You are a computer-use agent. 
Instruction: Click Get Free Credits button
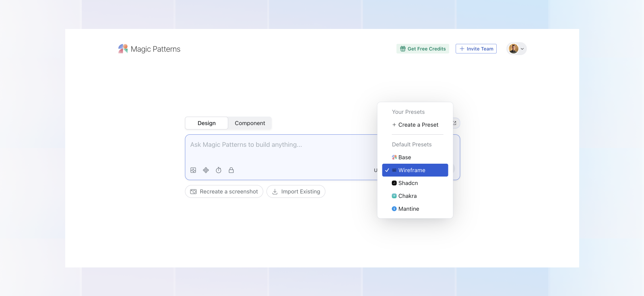point(423,49)
